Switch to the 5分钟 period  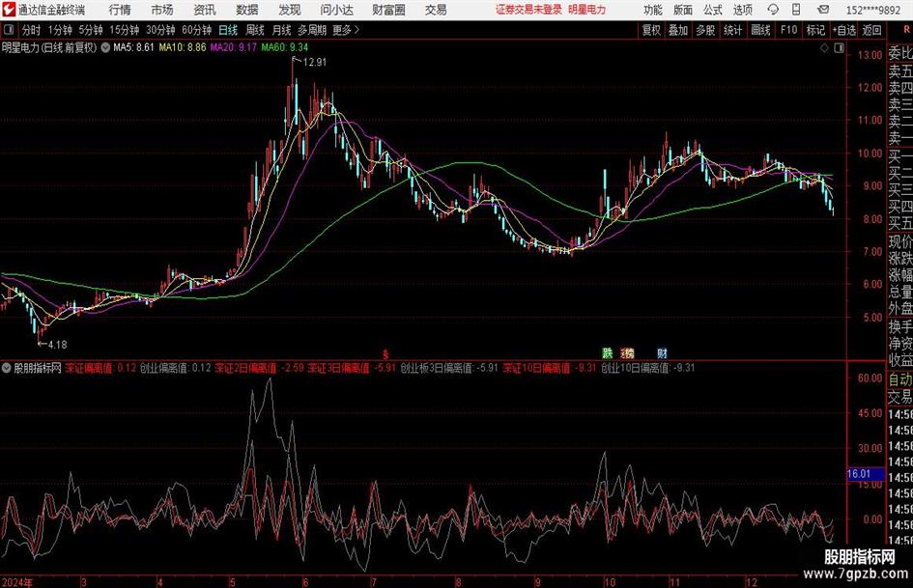click(91, 30)
